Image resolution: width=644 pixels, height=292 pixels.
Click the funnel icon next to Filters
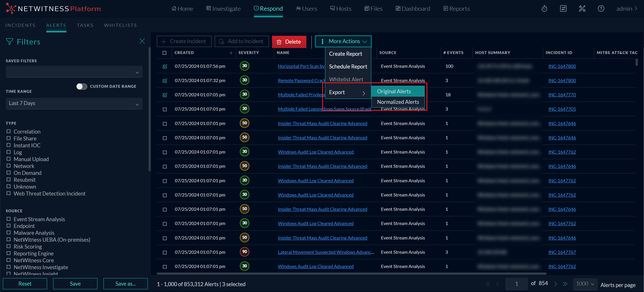coord(9,42)
